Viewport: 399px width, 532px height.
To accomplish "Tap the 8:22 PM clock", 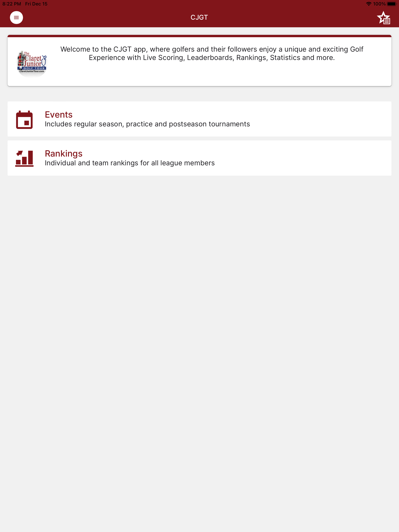I will 11,4.
